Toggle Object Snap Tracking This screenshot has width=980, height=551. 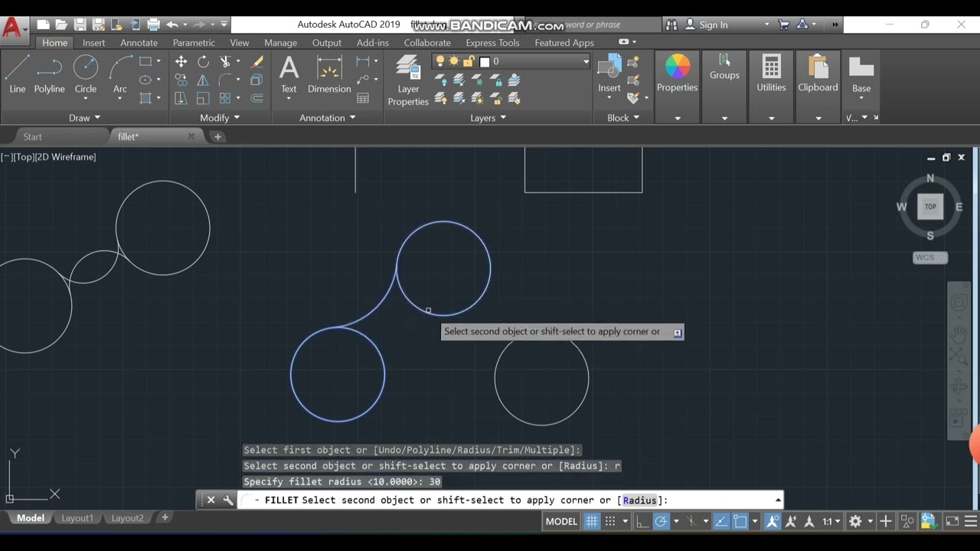721,521
